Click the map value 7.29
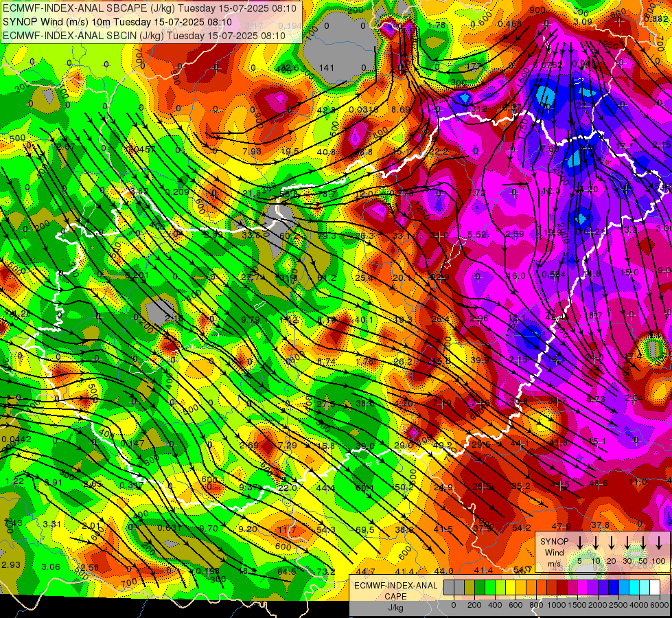Image resolution: width=672 pixels, height=618 pixels. click(x=287, y=445)
